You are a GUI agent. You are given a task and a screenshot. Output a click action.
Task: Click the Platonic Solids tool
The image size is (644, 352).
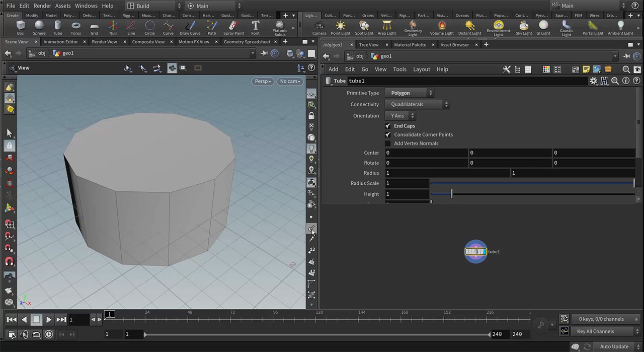(x=280, y=28)
